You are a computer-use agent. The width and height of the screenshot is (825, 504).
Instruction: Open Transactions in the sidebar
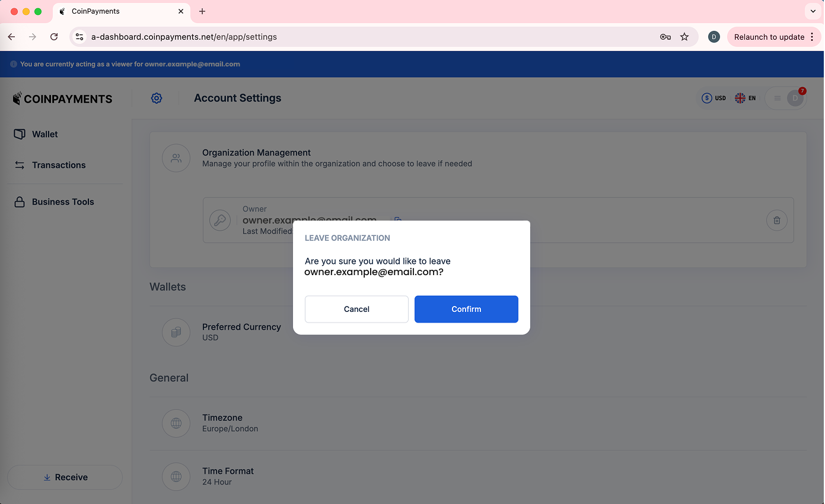point(58,165)
